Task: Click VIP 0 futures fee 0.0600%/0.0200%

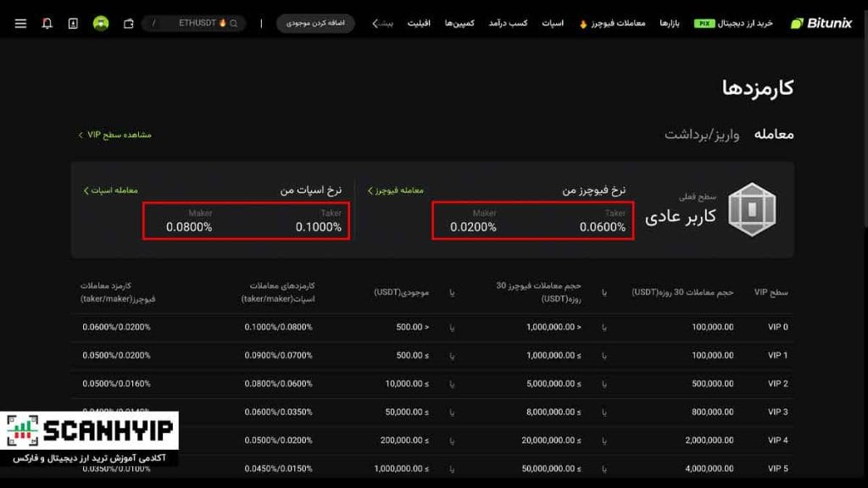Action: (x=116, y=327)
